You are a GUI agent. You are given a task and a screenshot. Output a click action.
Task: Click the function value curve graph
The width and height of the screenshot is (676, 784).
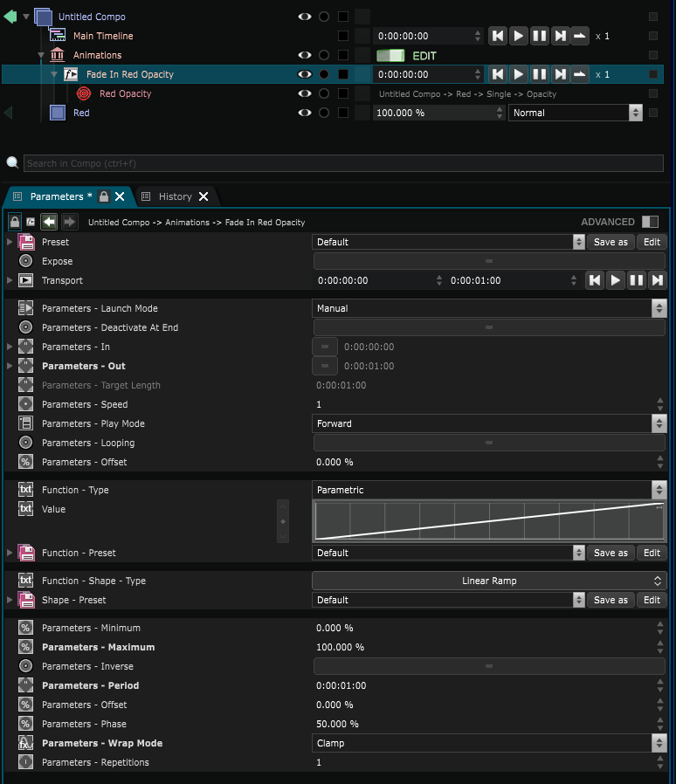click(489, 520)
